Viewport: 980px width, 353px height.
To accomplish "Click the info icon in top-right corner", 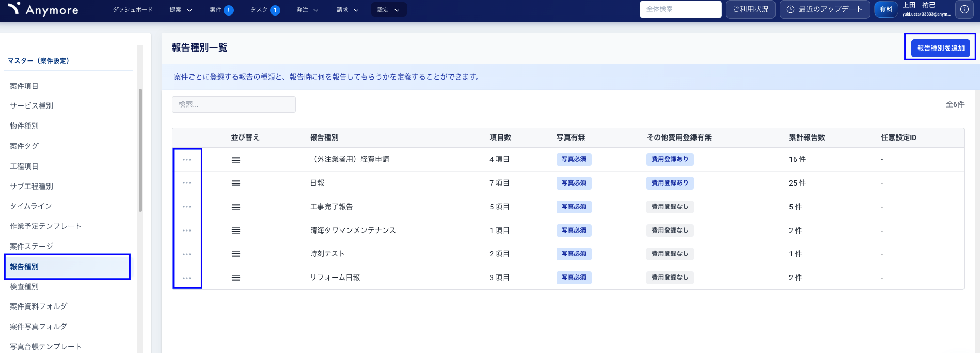I will pos(964,9).
